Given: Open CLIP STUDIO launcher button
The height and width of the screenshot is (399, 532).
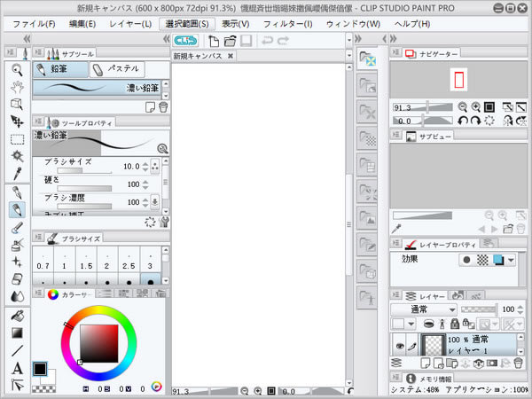Looking at the screenshot, I should point(185,41).
